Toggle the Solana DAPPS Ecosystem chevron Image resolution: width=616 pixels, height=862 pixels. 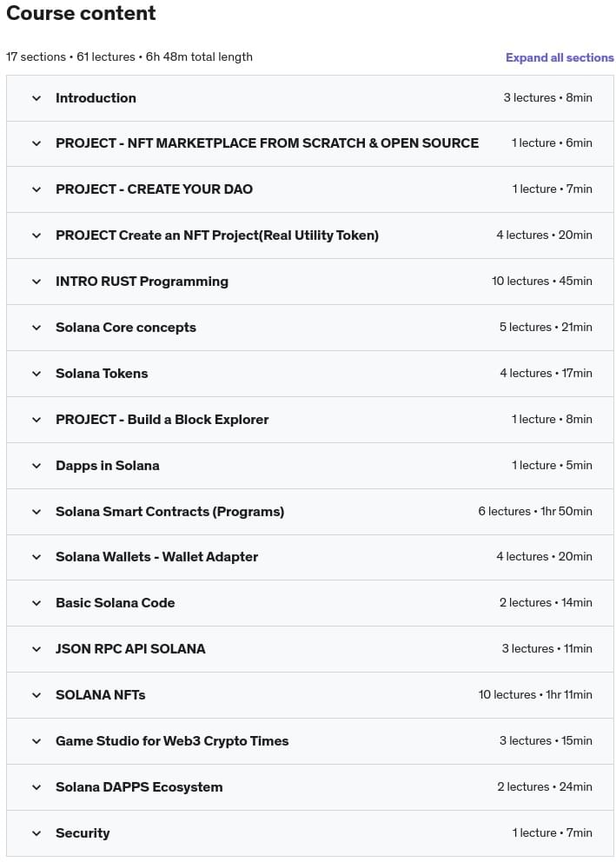click(x=36, y=787)
